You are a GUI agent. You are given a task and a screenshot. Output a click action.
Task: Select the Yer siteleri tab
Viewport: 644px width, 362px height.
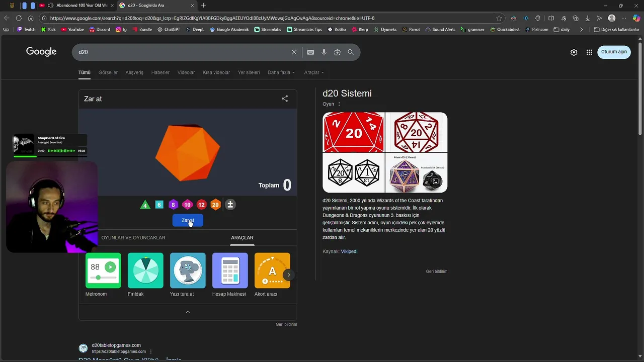point(249,72)
